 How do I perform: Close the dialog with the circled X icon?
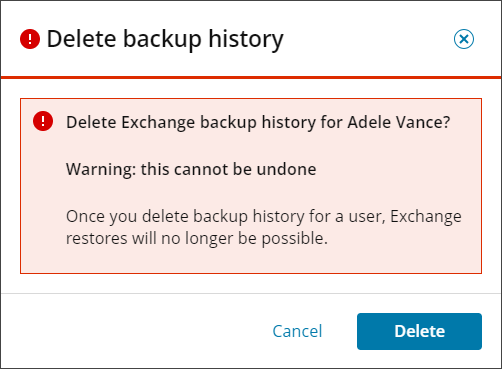(464, 39)
